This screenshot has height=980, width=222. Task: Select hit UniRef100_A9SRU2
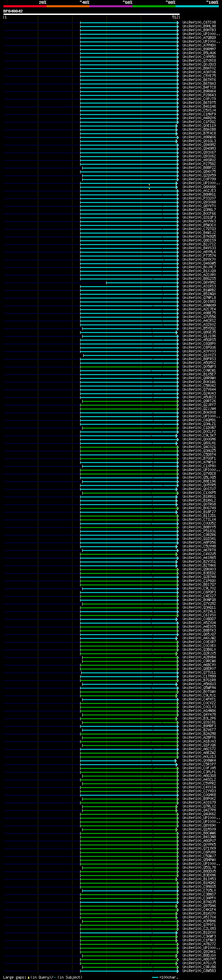click(199, 160)
